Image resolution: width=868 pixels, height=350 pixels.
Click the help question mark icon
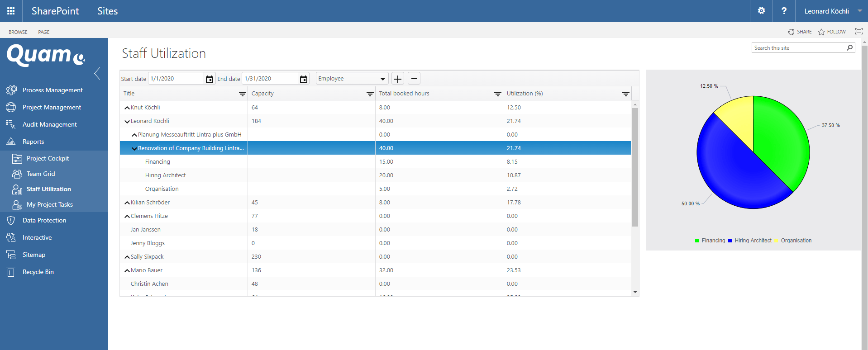click(x=784, y=11)
